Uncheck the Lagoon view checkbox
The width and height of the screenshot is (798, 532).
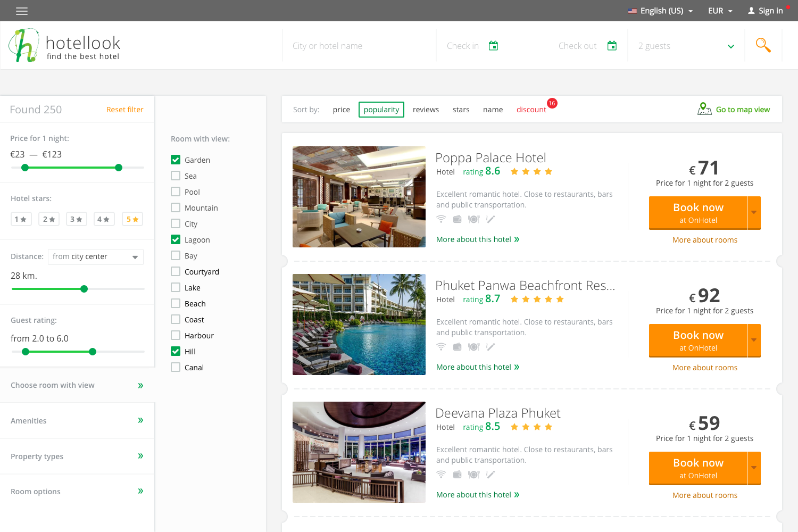pyautogui.click(x=176, y=239)
